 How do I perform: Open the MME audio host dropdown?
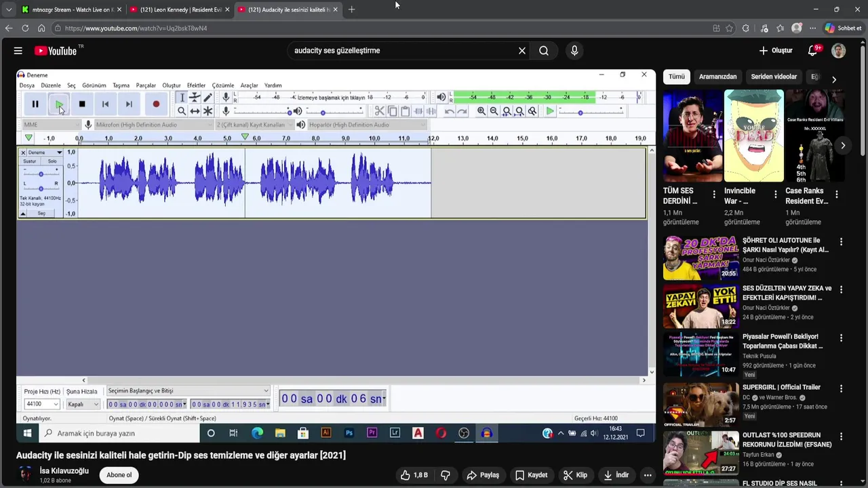(x=51, y=125)
